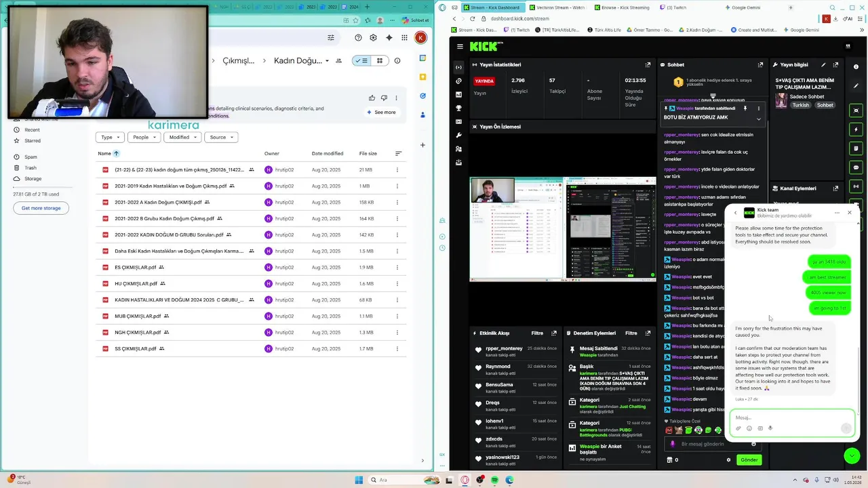Viewport: 868px width, 488px height.
Task: Open the Google apps grid
Action: [404, 38]
